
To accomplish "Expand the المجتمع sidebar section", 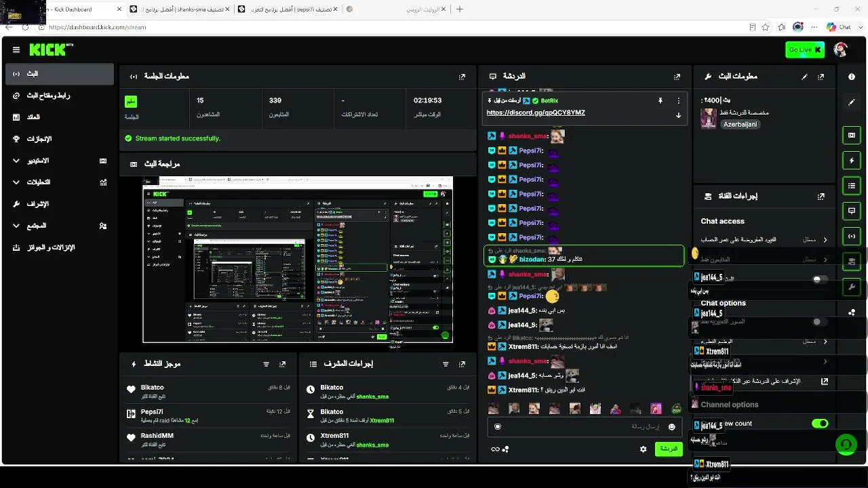I will (x=60, y=226).
